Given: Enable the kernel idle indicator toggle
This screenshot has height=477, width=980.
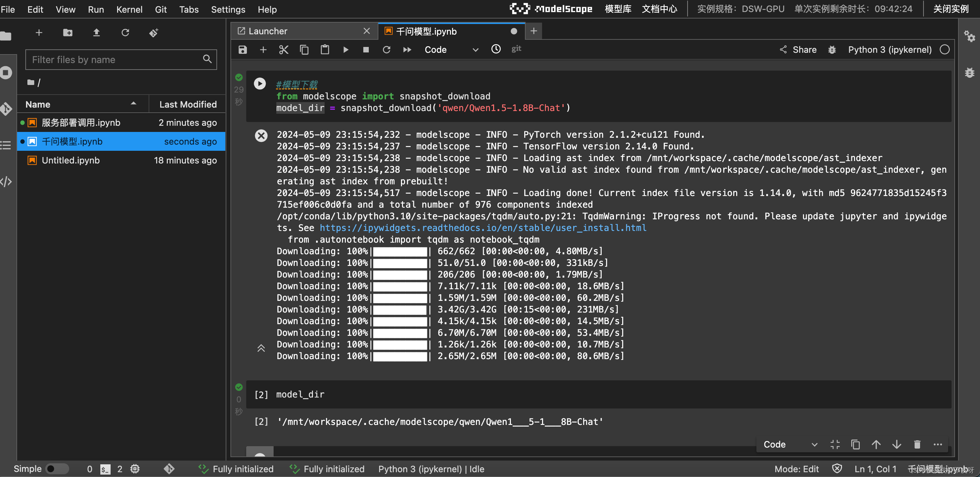Looking at the screenshot, I should pos(944,49).
